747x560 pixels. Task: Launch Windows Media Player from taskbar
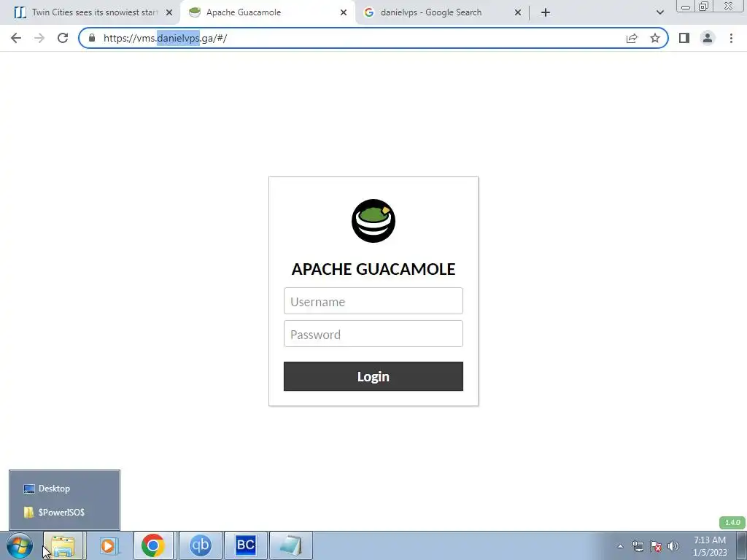click(109, 545)
